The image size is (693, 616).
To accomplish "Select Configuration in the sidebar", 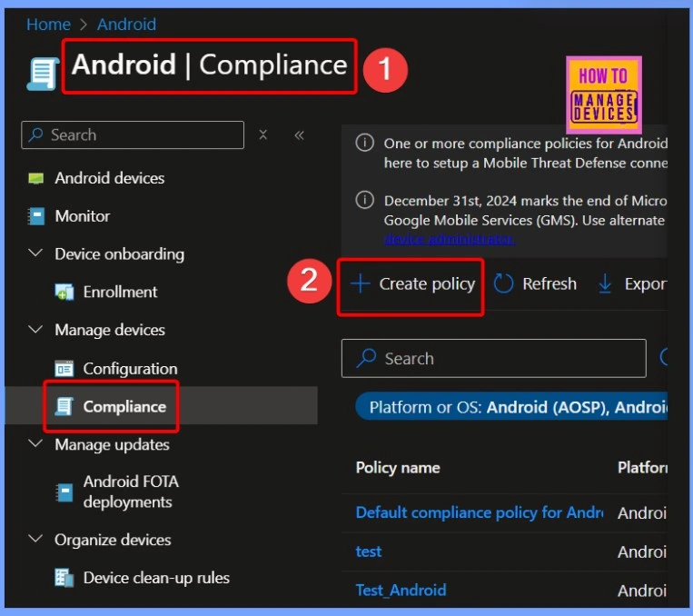I will [x=131, y=368].
